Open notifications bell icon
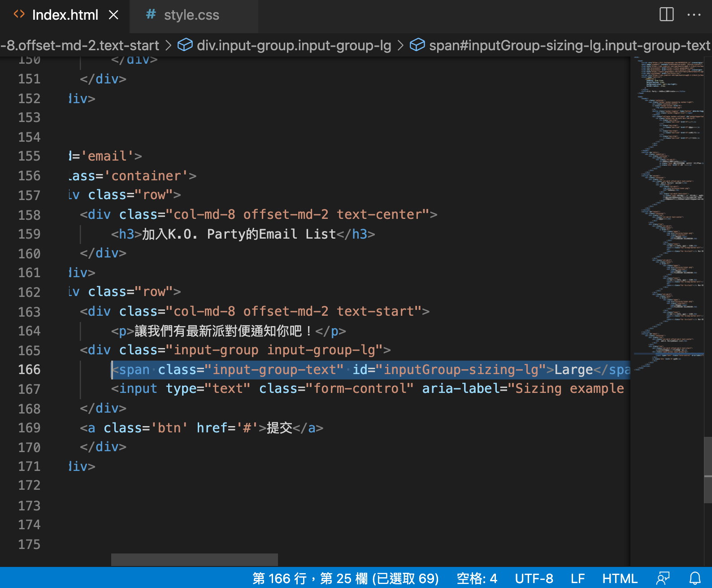This screenshot has height=588, width=712. click(x=695, y=578)
